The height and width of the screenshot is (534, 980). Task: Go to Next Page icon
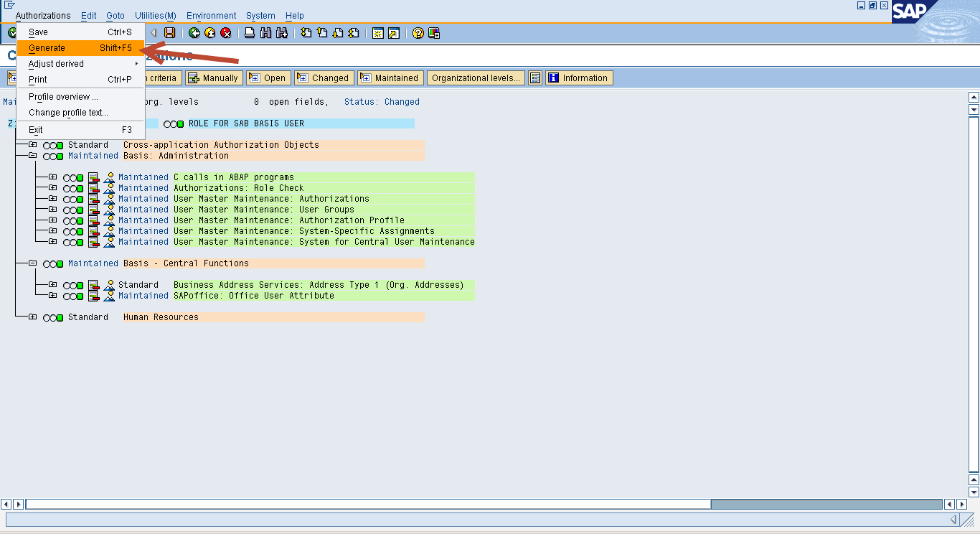coord(338,33)
